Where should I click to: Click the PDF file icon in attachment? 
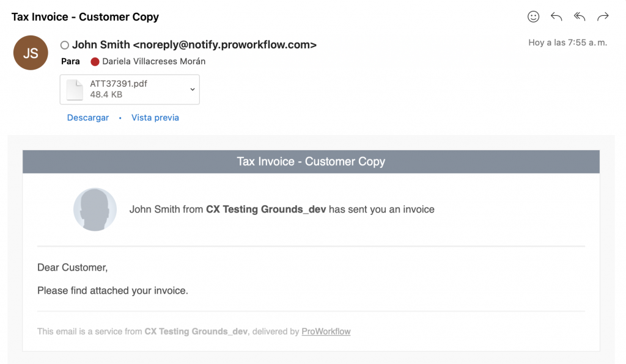pyautogui.click(x=75, y=89)
